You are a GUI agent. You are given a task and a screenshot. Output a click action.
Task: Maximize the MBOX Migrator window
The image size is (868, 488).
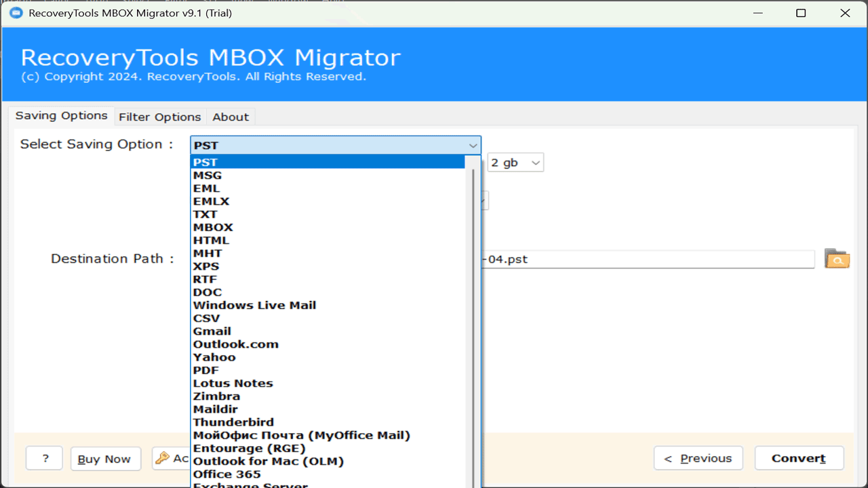801,13
